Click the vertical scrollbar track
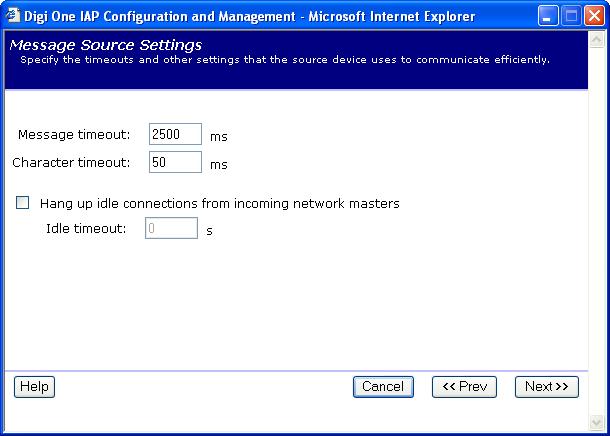The image size is (610, 436). [x=598, y=230]
